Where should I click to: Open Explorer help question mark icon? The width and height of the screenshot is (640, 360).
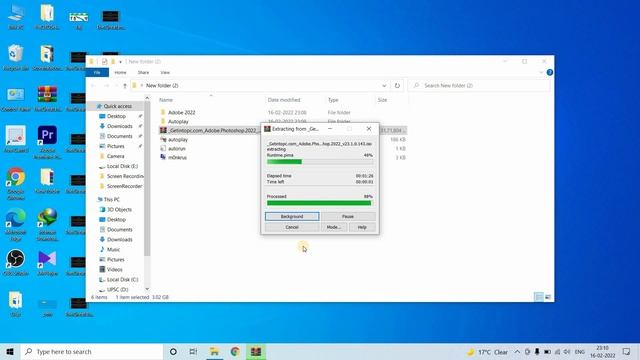tap(550, 72)
